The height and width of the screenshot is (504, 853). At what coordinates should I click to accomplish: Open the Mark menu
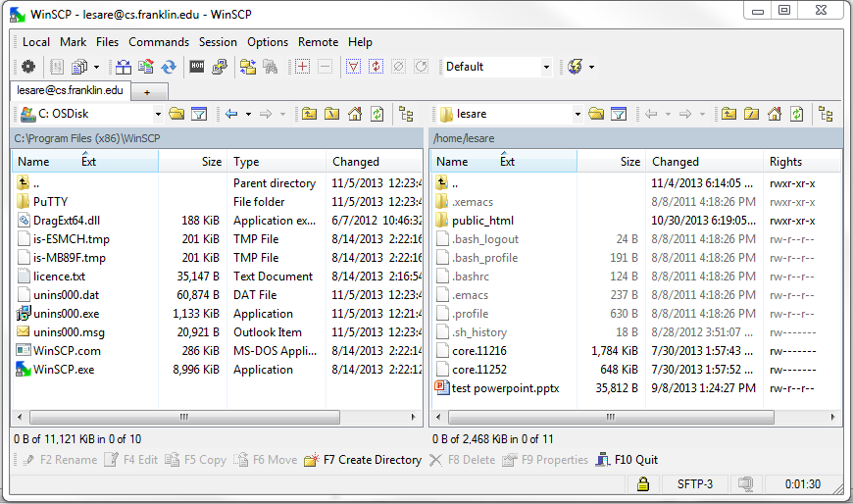73,42
